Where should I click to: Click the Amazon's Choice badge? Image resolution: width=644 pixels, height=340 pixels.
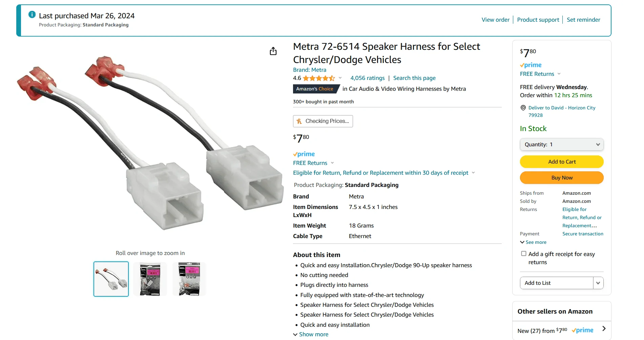pos(315,89)
